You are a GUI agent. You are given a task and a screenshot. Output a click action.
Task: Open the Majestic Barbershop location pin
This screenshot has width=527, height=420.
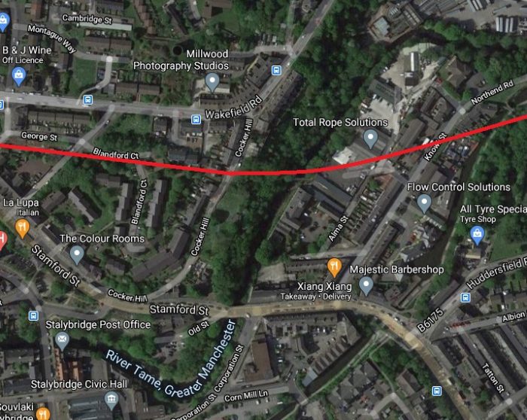tap(366, 285)
